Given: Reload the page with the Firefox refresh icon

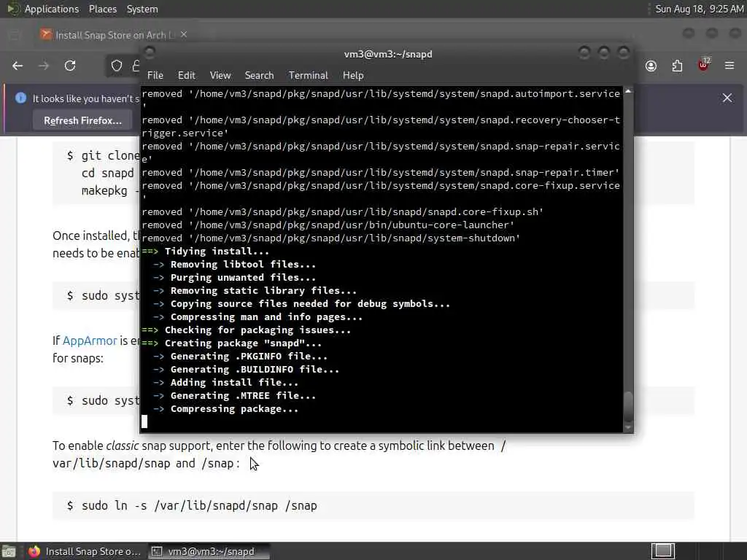Looking at the screenshot, I should (70, 66).
